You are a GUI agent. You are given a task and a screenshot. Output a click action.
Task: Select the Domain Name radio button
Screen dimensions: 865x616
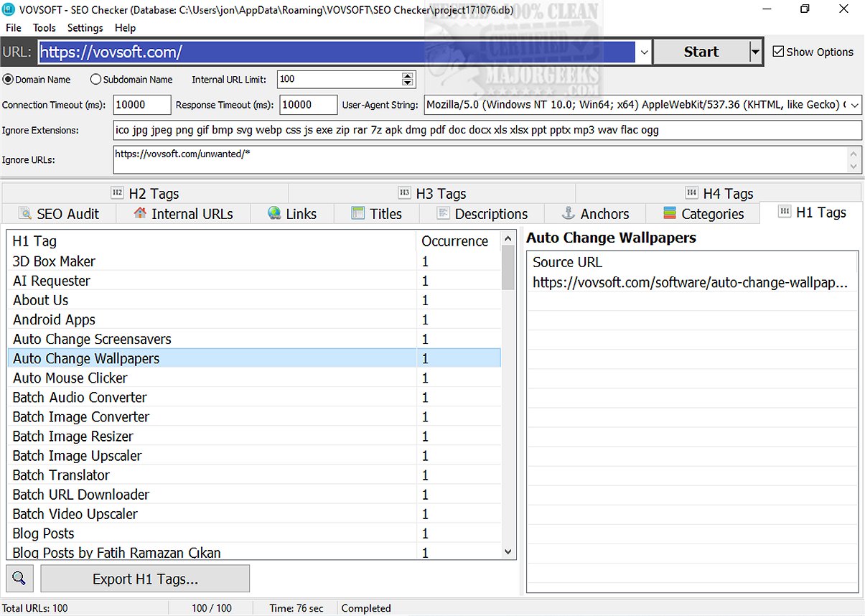8,80
